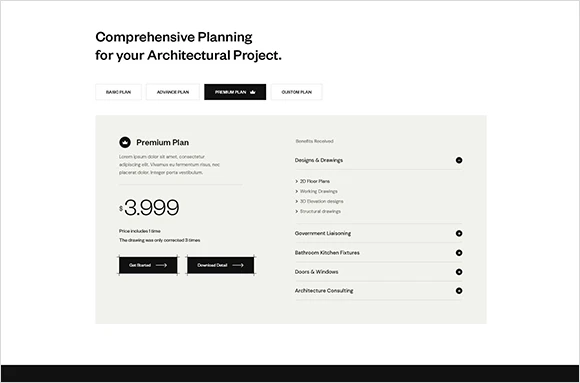580x383 pixels.
Task: Select the Structural drawings list item
Action: pyautogui.click(x=318, y=211)
